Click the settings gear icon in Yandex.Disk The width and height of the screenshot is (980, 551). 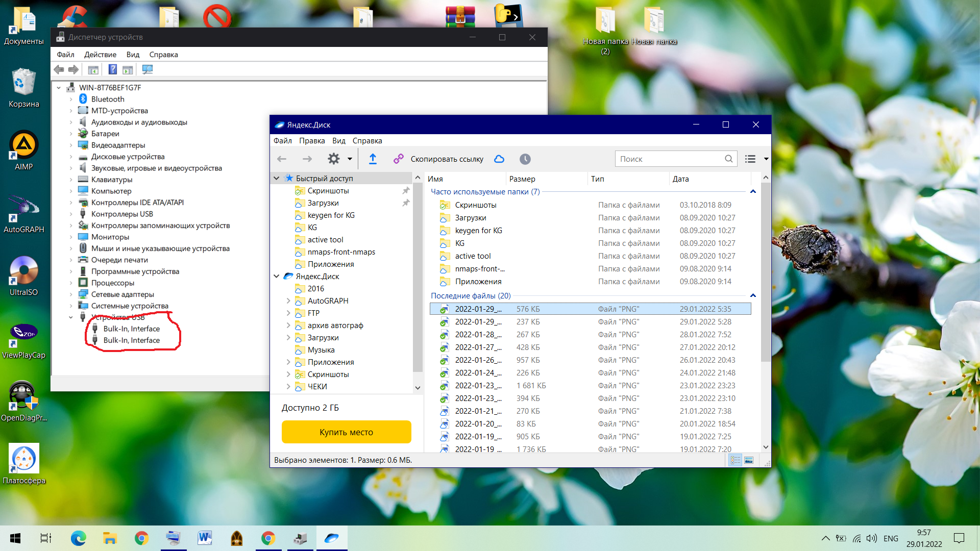coord(334,159)
